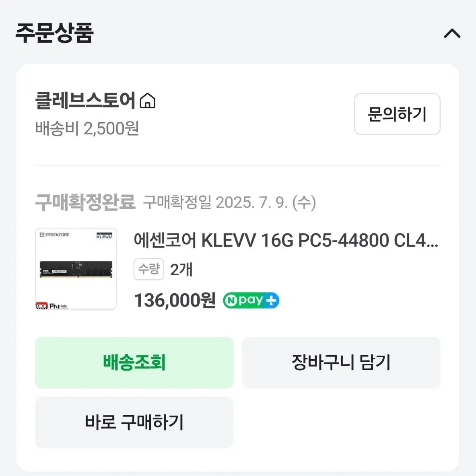Click the 136,000원 price text
The image size is (476, 476).
point(174,300)
